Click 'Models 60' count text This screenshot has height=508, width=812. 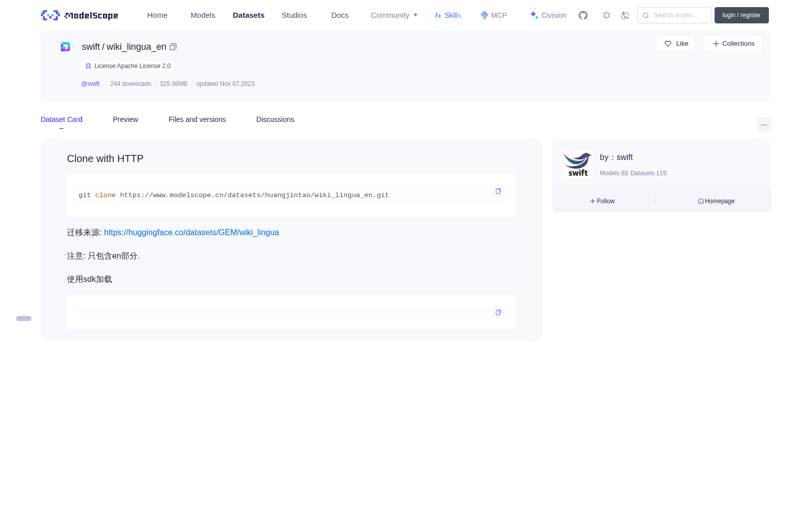(614, 173)
